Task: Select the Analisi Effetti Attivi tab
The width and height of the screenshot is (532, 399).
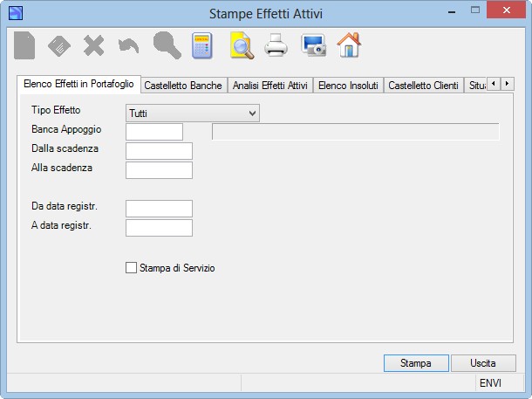Action: (270, 86)
